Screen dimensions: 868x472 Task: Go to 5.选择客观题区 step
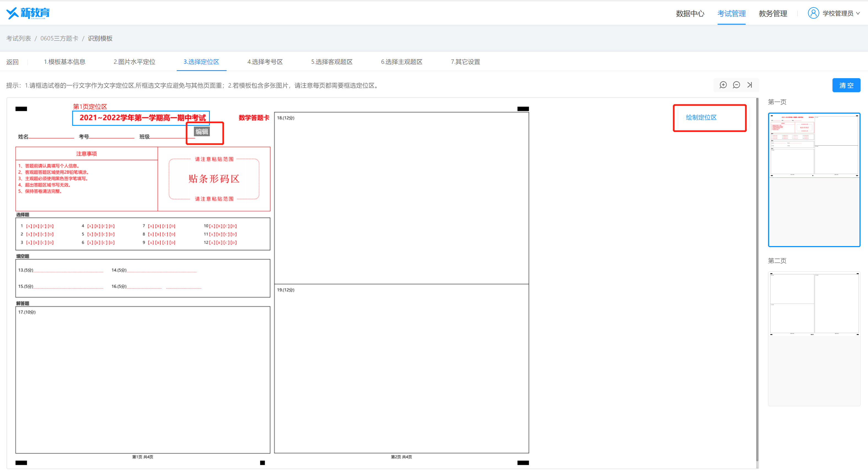[332, 62]
